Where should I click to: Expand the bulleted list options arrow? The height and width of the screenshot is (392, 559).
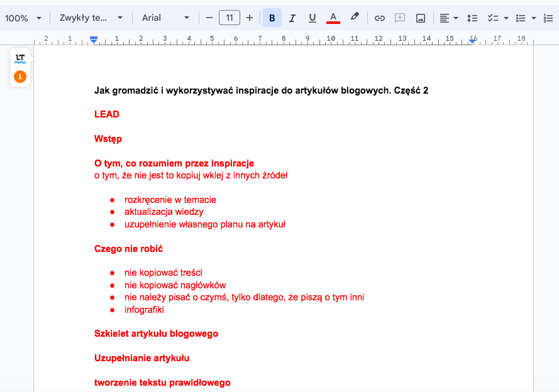click(534, 18)
